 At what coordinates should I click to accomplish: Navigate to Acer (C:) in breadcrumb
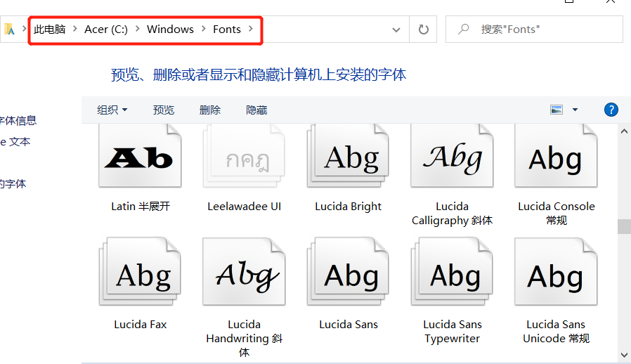tap(106, 29)
